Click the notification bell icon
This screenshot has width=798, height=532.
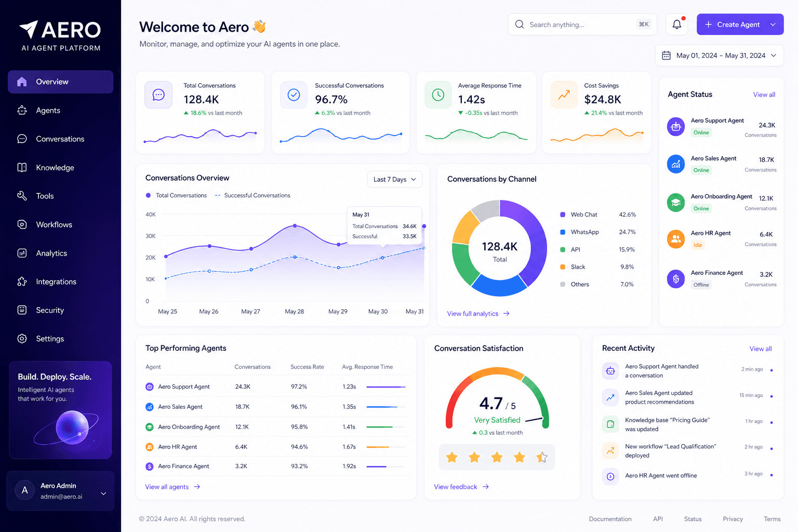coord(676,24)
